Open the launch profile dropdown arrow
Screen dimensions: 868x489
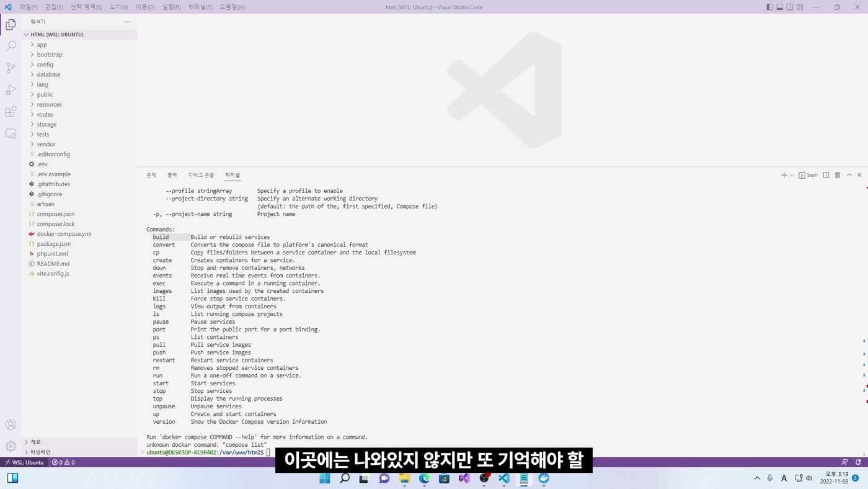tap(792, 175)
